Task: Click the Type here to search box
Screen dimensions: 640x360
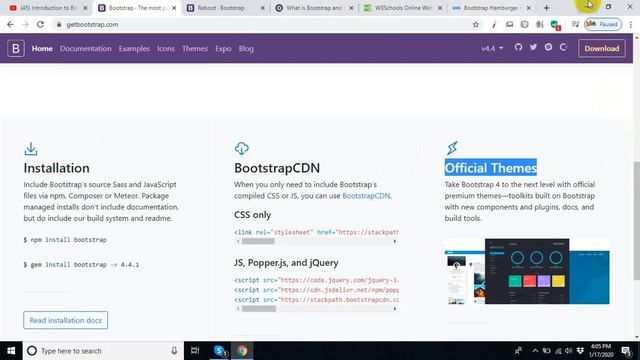Action: (x=103, y=351)
